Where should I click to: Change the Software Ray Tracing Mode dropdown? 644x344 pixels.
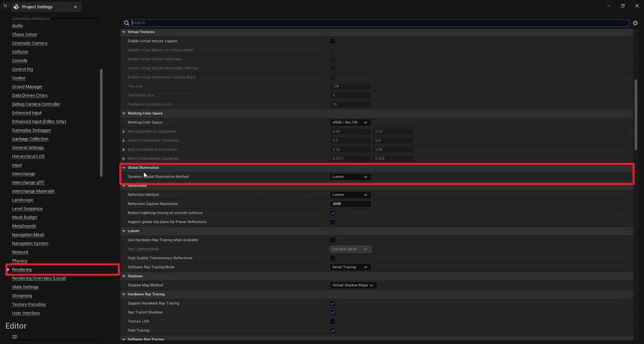click(350, 267)
